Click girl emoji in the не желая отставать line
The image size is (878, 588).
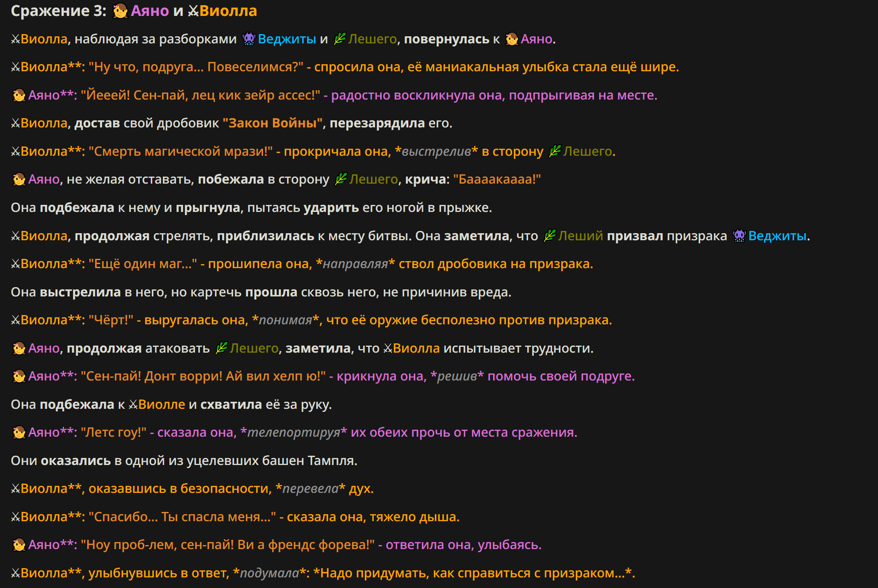(19, 179)
